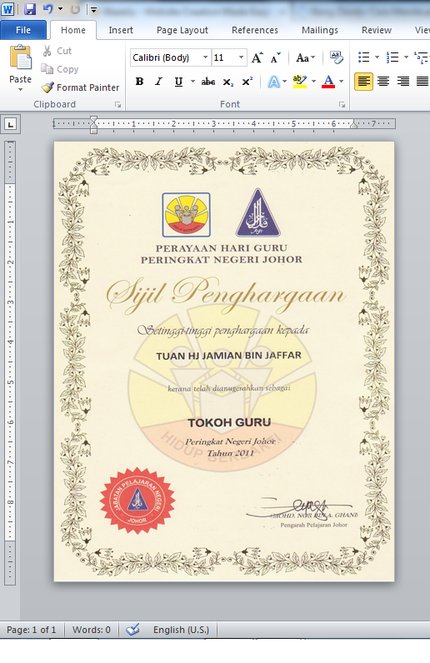Click English (U.S.) language indicator
The width and height of the screenshot is (430, 663).
coord(181,630)
